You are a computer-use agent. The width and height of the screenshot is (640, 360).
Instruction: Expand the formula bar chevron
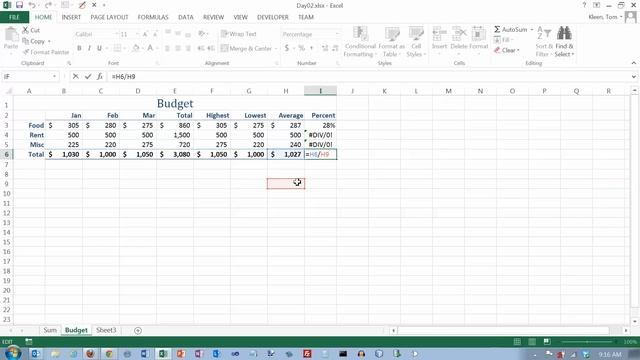point(633,76)
